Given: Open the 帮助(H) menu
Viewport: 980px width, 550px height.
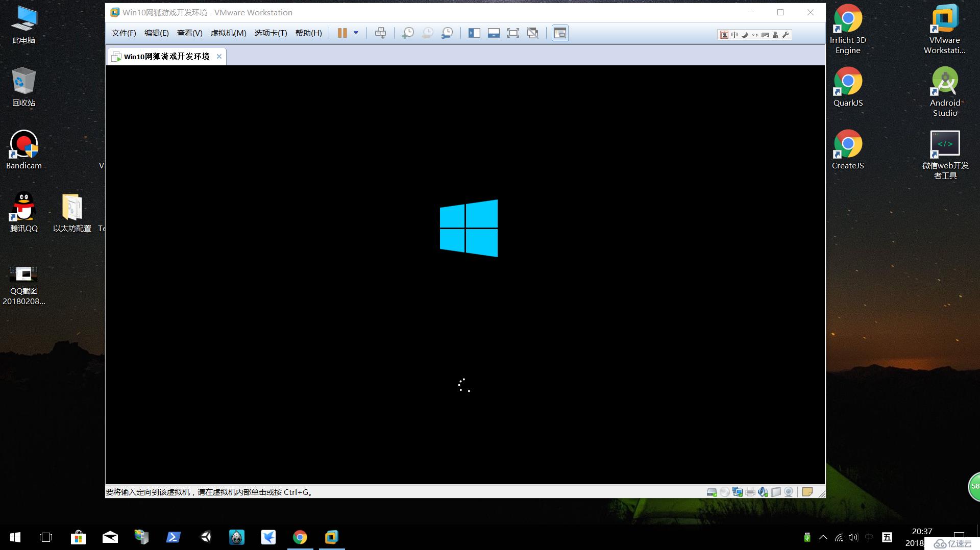Looking at the screenshot, I should [x=308, y=33].
